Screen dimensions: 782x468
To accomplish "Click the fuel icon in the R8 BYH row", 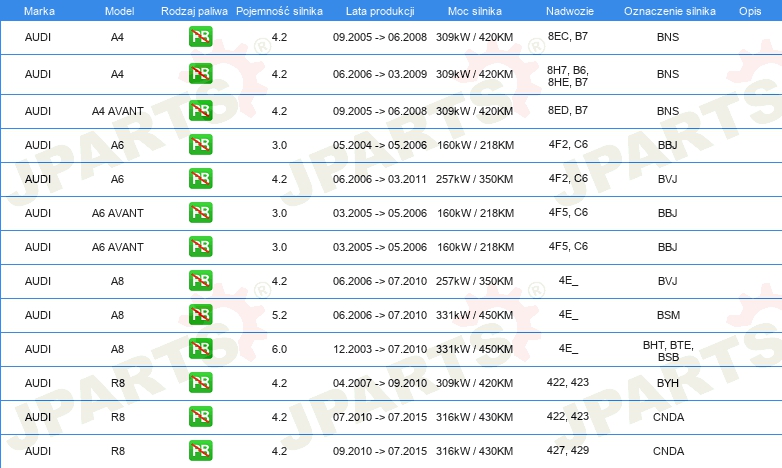I will 200,382.
